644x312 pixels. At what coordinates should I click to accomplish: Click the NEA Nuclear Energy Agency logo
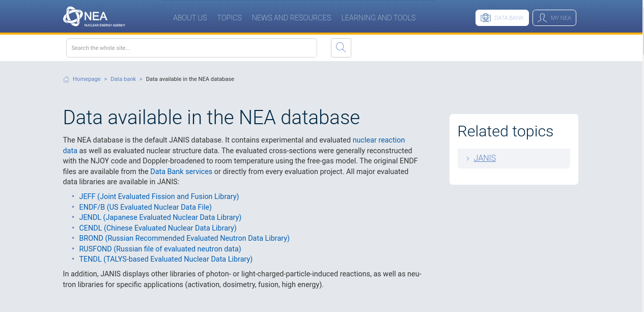pyautogui.click(x=94, y=17)
